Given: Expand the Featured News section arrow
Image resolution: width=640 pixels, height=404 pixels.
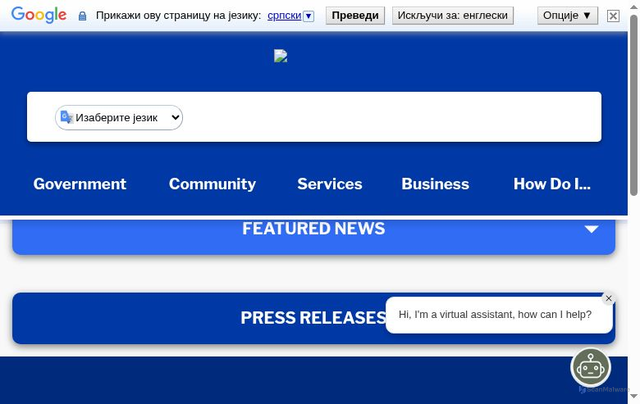Looking at the screenshot, I should coord(591,229).
